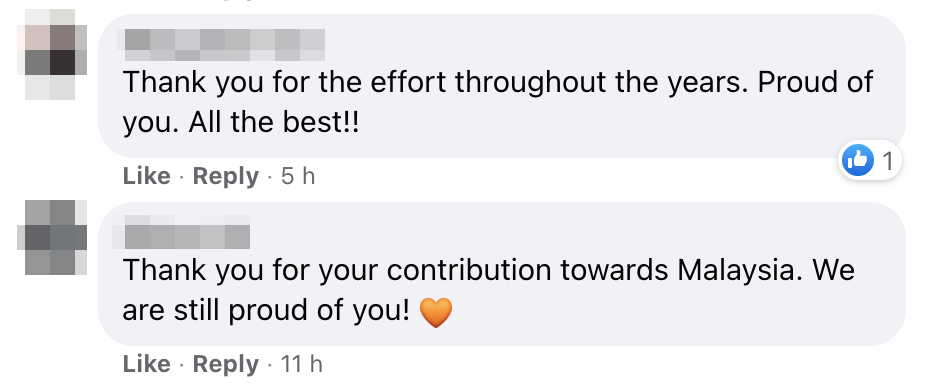Open the '11 h' timestamp link
The image size is (932, 386).
tap(301, 364)
